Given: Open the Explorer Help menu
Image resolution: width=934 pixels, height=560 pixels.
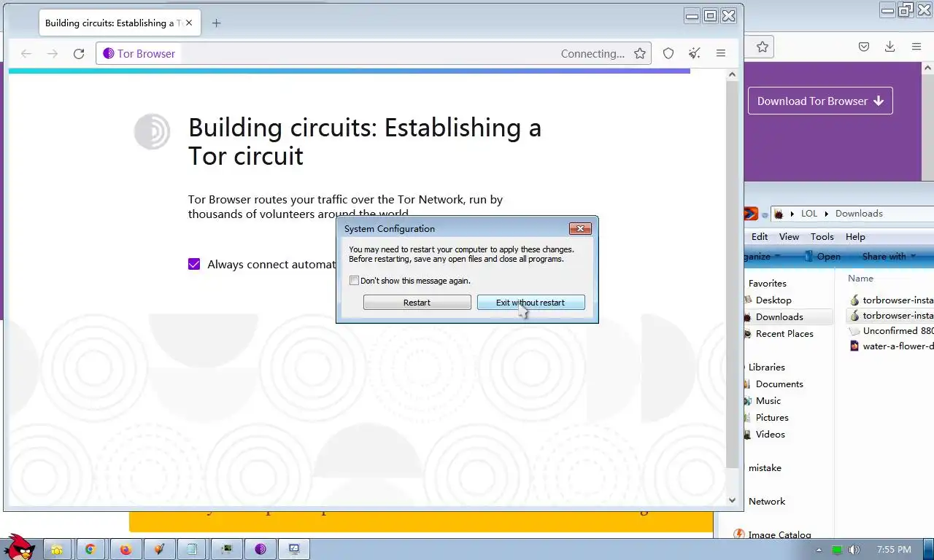Looking at the screenshot, I should coord(855,236).
